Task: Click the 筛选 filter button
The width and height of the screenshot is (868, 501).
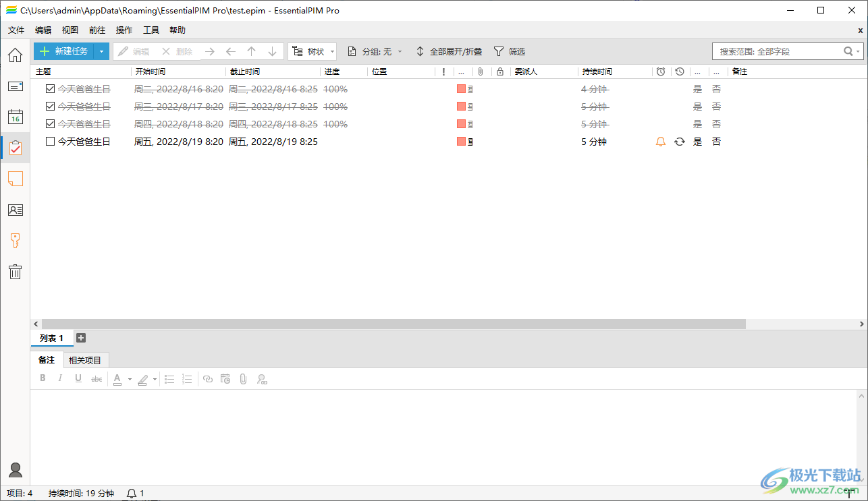Action: (x=510, y=51)
